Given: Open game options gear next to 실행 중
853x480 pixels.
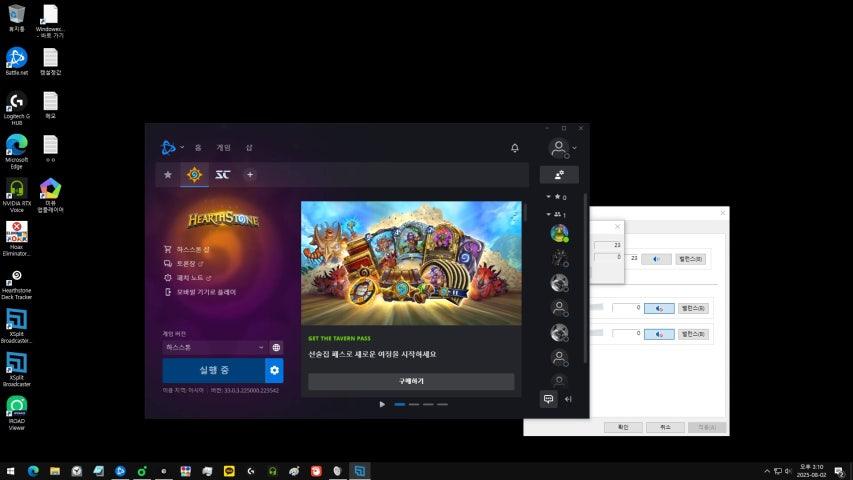Looking at the screenshot, I should point(274,370).
